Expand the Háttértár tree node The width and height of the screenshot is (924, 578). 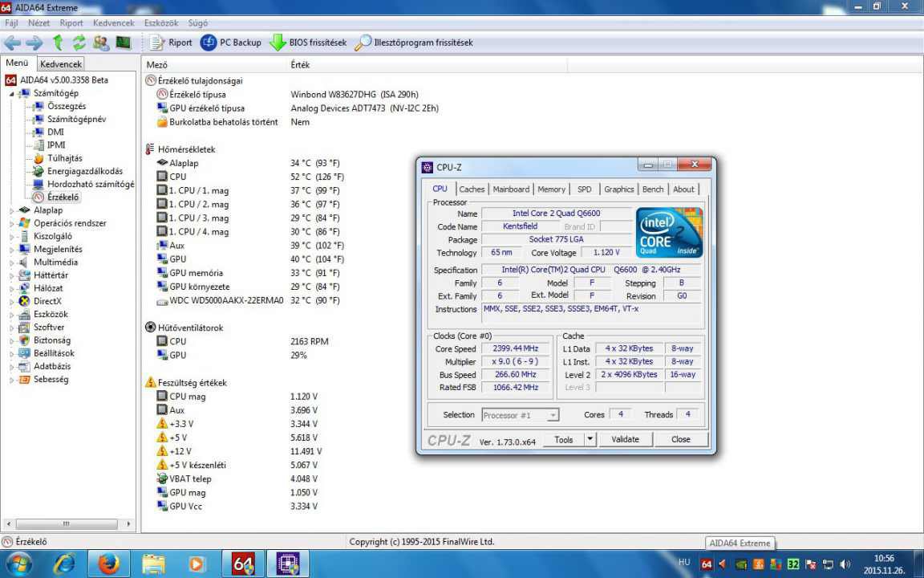(x=11, y=275)
